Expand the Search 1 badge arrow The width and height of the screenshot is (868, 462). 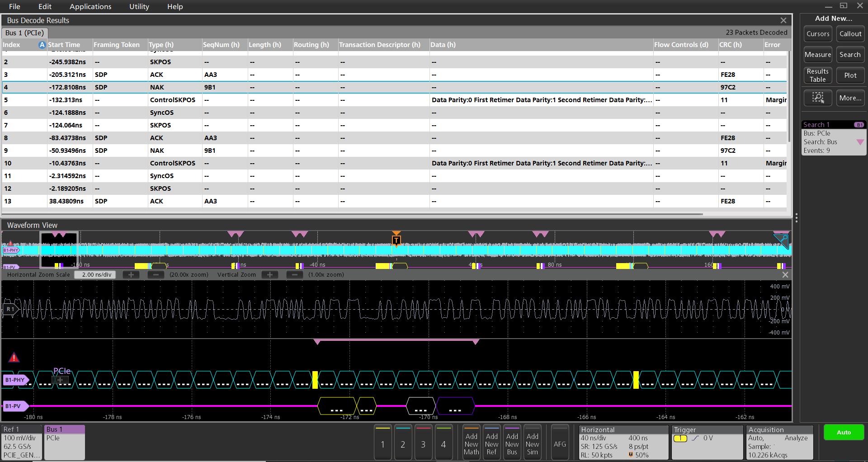[860, 142]
